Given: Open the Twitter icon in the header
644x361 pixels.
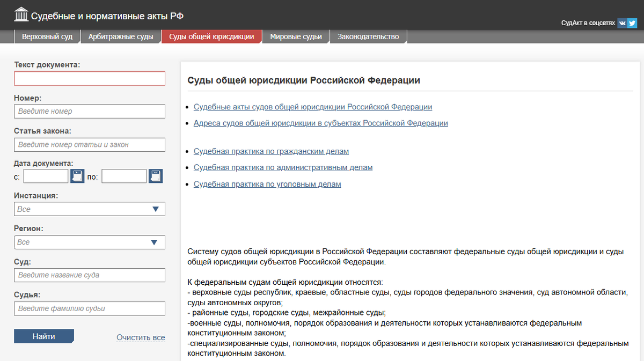Looking at the screenshot, I should pos(632,23).
